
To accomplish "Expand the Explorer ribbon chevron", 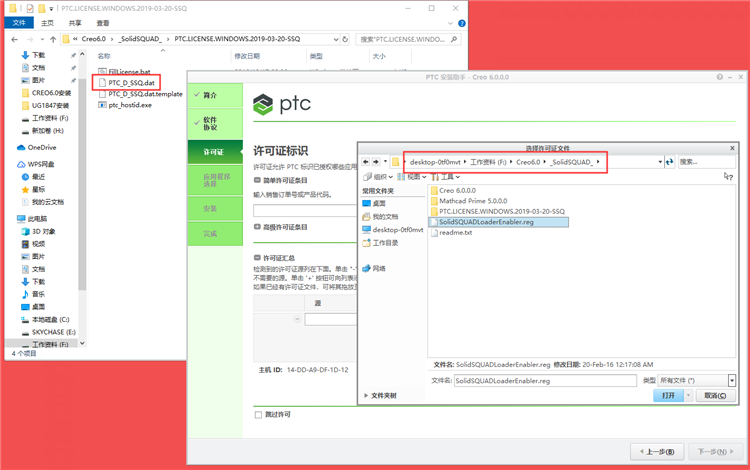I will pyautogui.click(x=450, y=23).
